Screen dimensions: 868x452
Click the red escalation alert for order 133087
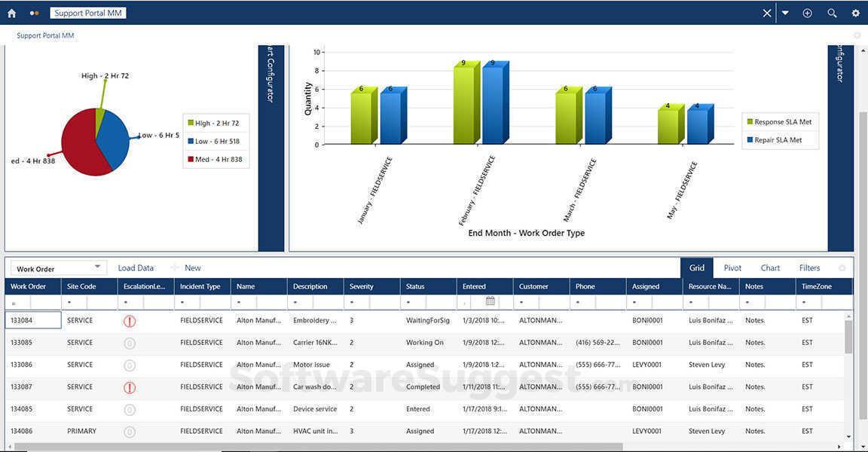130,387
